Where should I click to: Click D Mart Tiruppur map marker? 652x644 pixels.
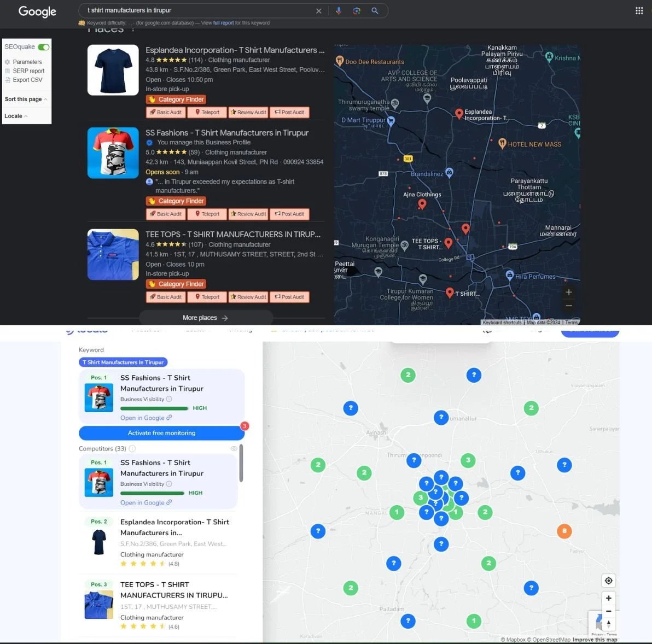(391, 121)
